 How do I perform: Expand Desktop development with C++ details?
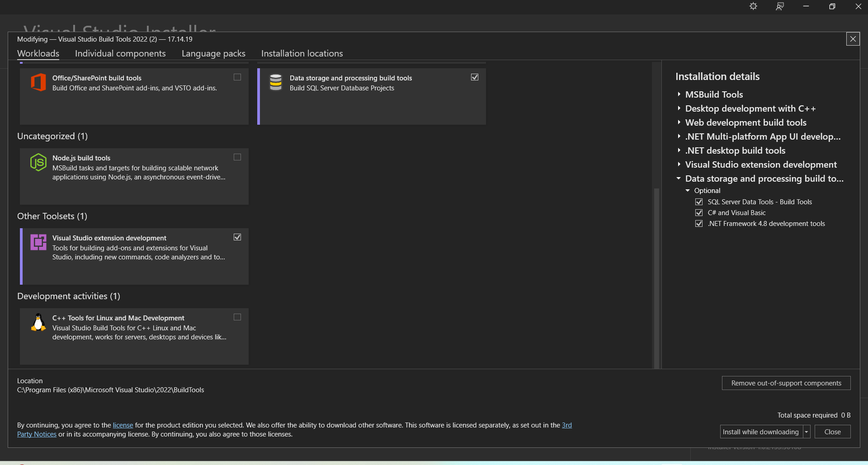(x=679, y=108)
